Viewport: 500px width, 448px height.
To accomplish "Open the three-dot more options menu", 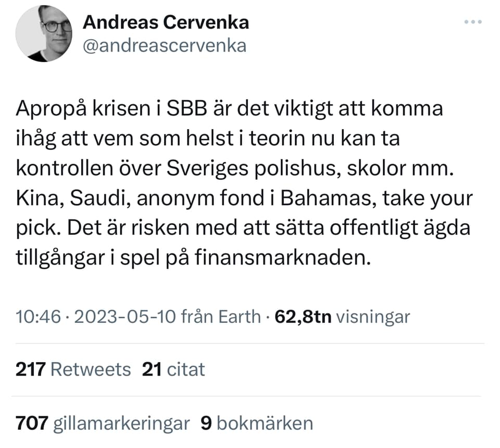I will 473,22.
